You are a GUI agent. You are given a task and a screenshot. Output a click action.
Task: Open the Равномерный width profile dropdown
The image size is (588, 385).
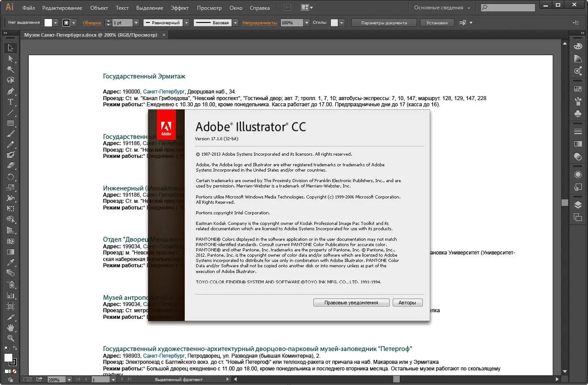click(x=186, y=22)
